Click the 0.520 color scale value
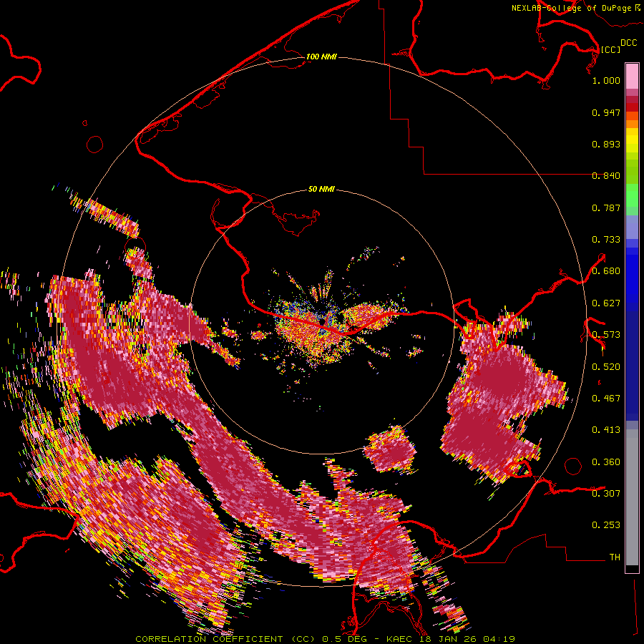This screenshot has height=644, width=644. [x=606, y=367]
